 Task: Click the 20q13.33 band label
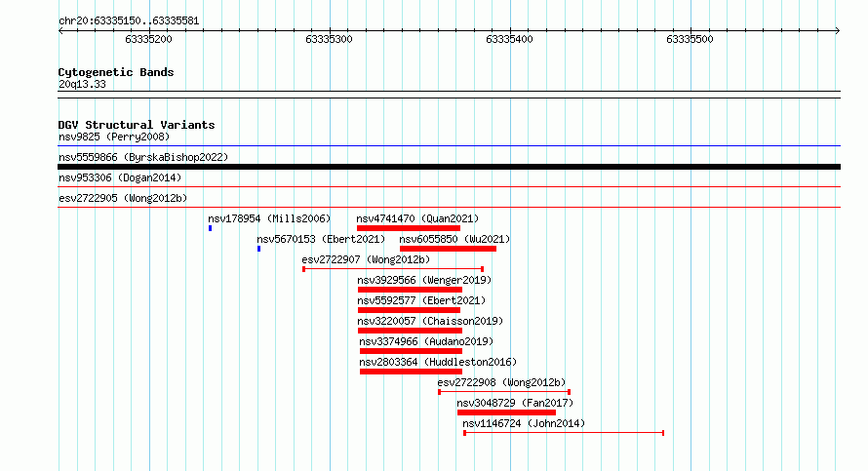(82, 84)
